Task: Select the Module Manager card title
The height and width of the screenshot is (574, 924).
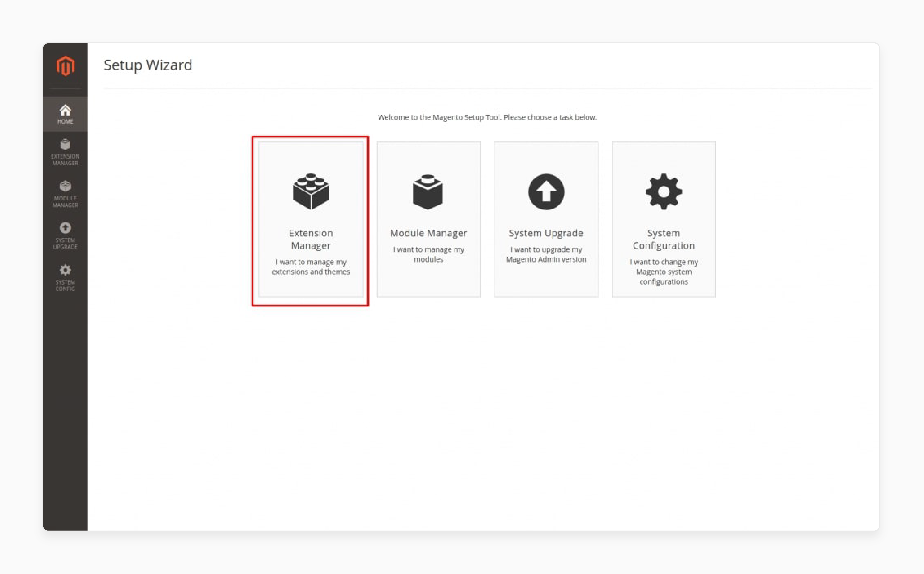Action: pos(428,233)
